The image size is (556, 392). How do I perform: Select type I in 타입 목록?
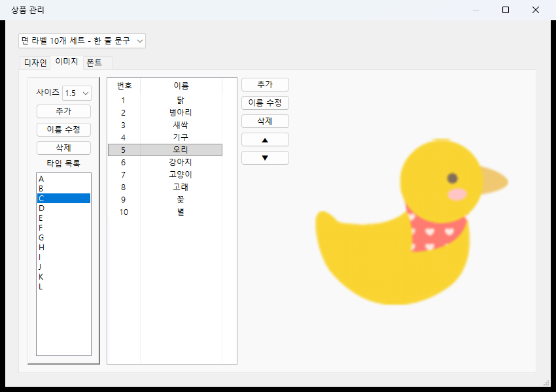(x=63, y=257)
